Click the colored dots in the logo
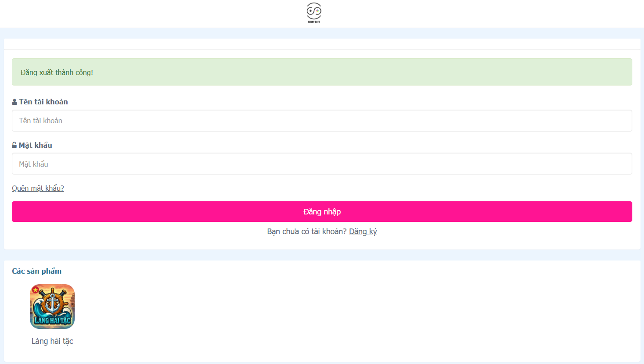Screen dimensions: 644x364 pos(317,10)
